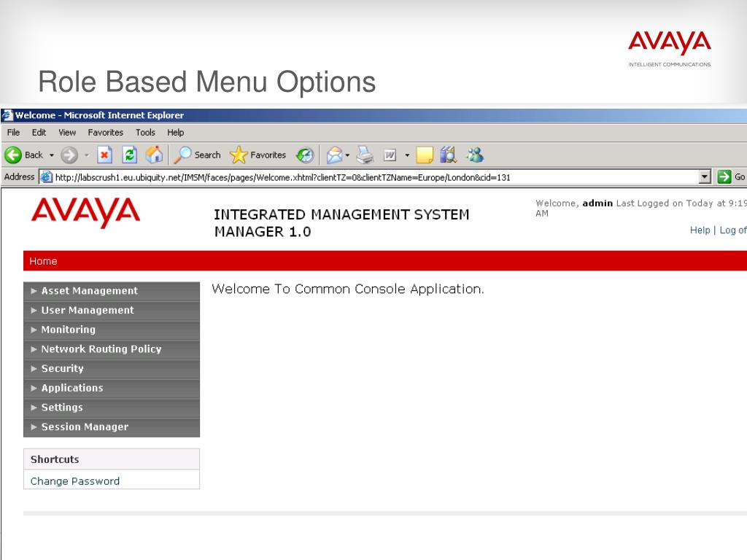The image size is (747, 560).
Task: Click the Research books icon
Action: (449, 155)
